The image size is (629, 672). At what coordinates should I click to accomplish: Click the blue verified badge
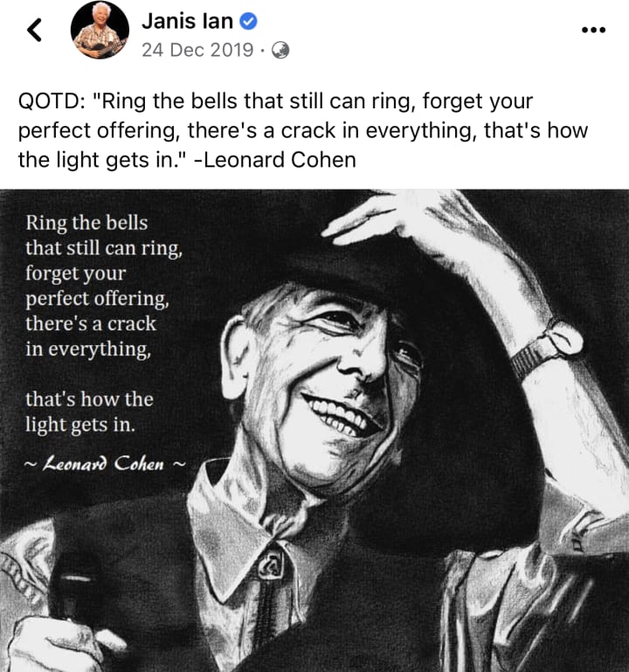[248, 22]
